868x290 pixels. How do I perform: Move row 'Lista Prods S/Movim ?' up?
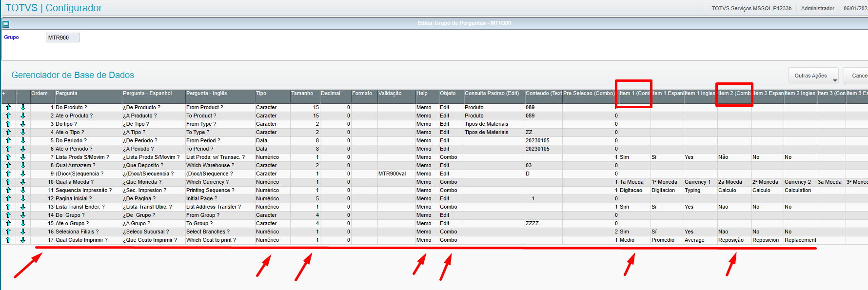click(x=8, y=157)
